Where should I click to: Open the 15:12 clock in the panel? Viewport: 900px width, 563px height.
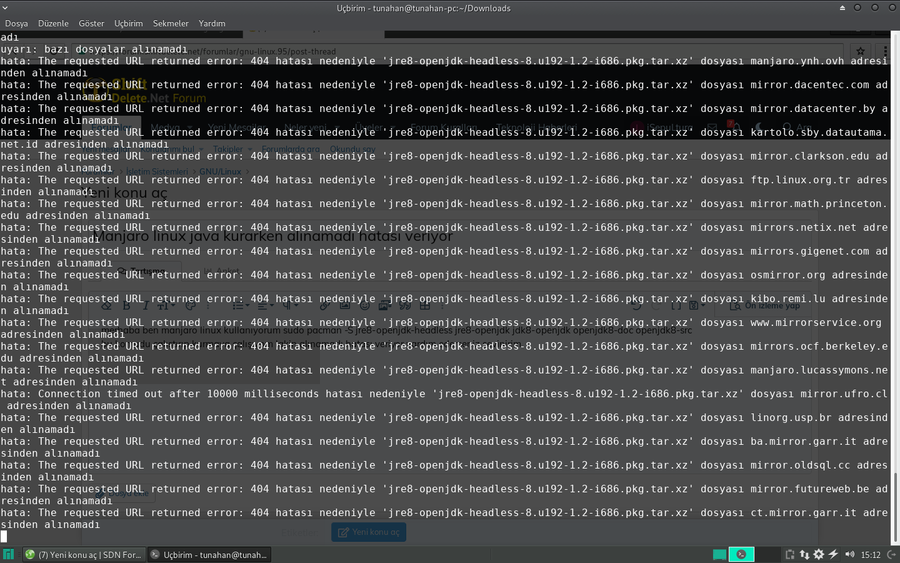point(870,555)
